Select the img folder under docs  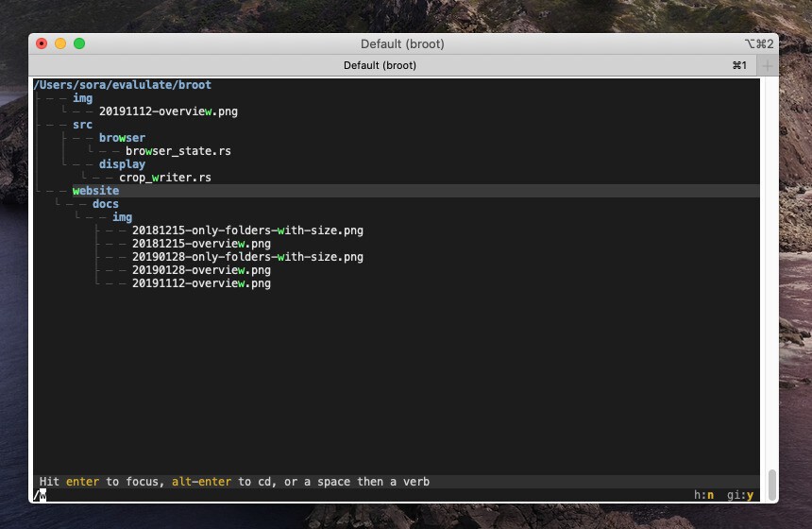122,217
